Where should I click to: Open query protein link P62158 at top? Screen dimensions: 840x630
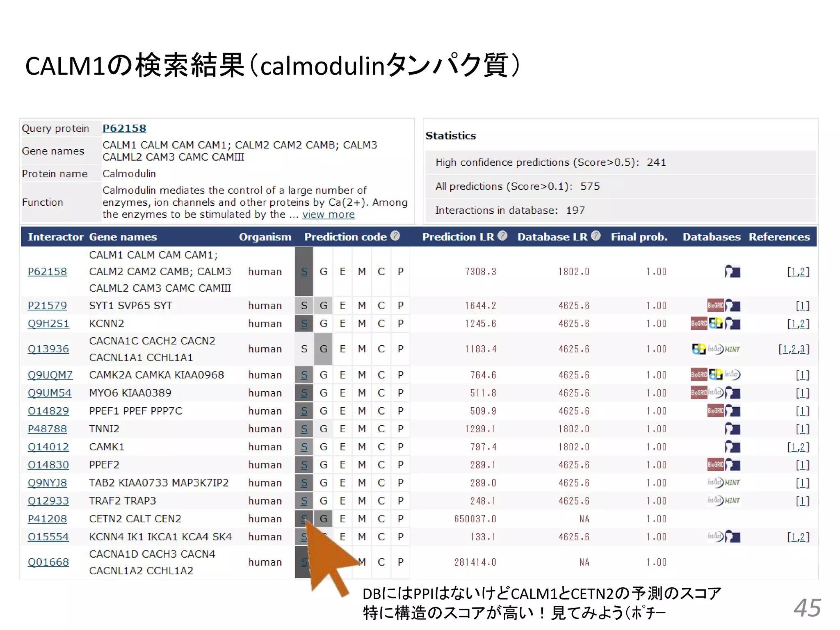pos(124,128)
